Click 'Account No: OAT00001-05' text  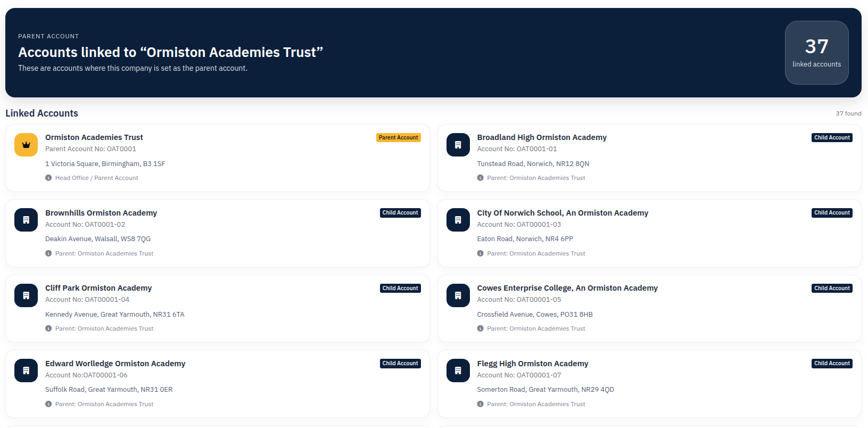click(x=519, y=300)
